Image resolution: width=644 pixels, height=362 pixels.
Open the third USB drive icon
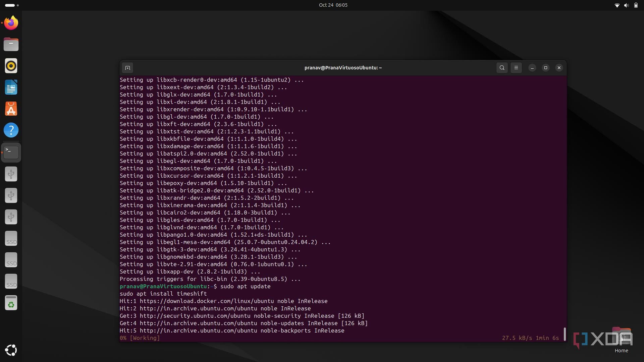[x=11, y=217]
